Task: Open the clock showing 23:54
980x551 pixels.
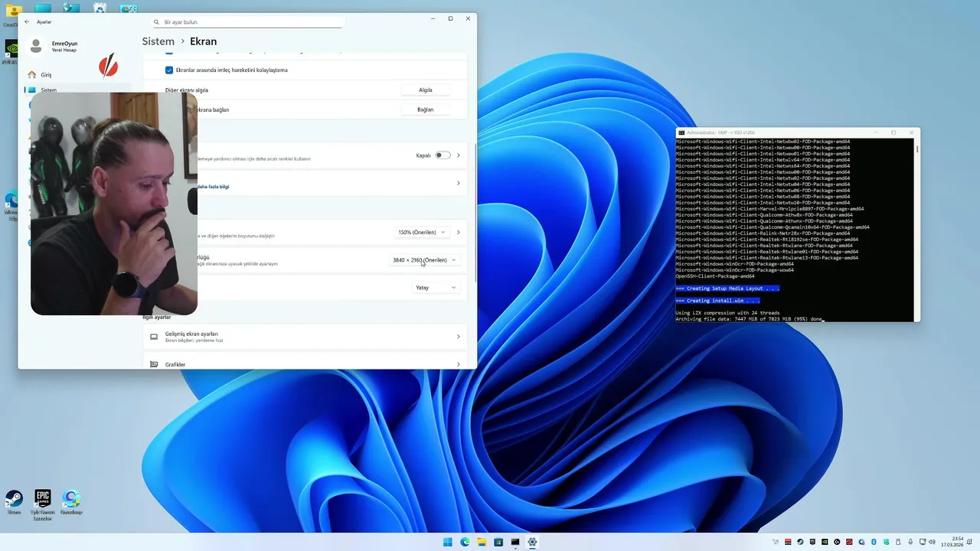Action: tap(952, 542)
